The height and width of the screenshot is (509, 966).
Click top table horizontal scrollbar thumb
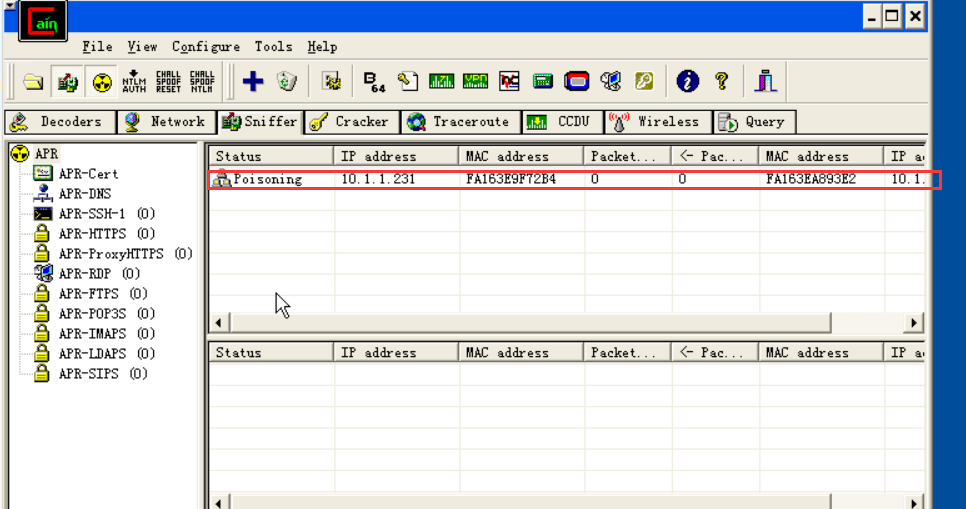click(530, 322)
